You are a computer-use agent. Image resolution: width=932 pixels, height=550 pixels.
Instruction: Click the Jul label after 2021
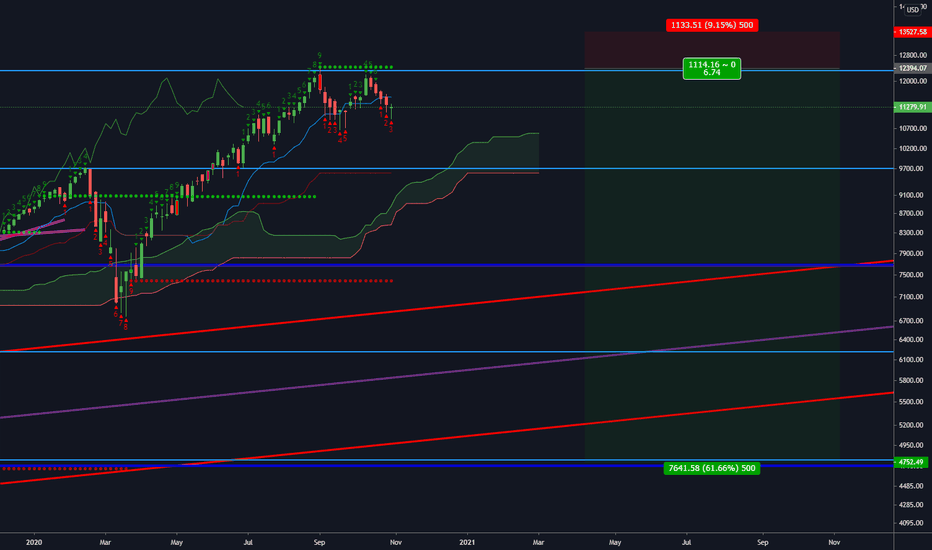pos(686,542)
